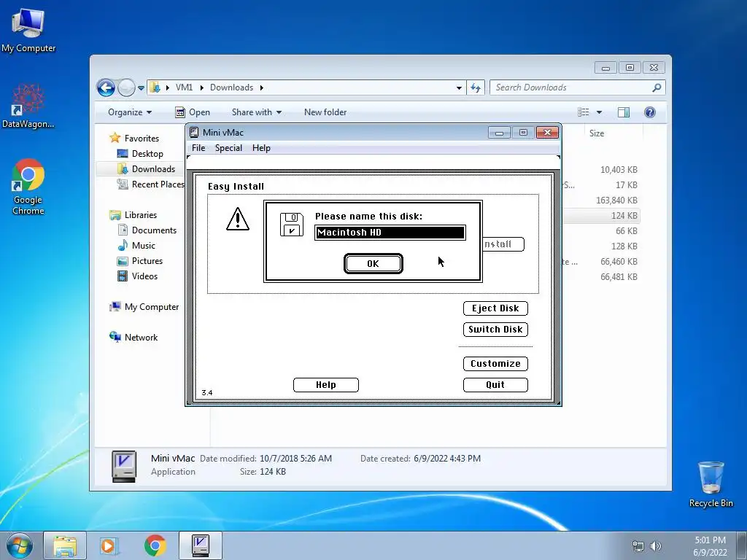This screenshot has height=560, width=747.
Task: Maximize the Mini vMac window
Action: point(523,133)
